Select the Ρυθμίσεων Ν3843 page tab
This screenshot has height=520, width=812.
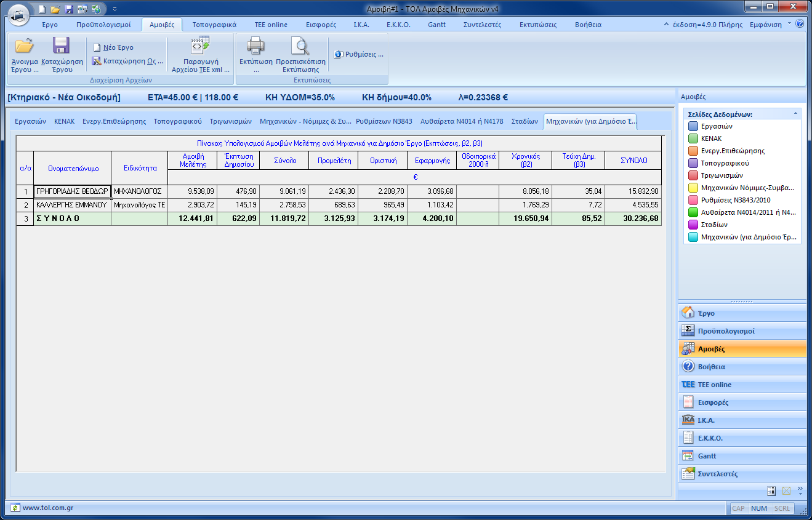pyautogui.click(x=384, y=121)
